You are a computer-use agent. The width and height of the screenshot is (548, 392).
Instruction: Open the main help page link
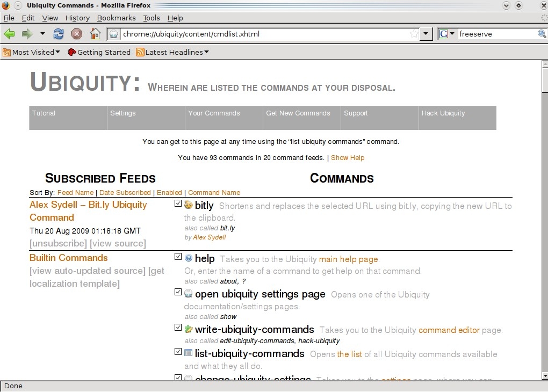pos(349,259)
